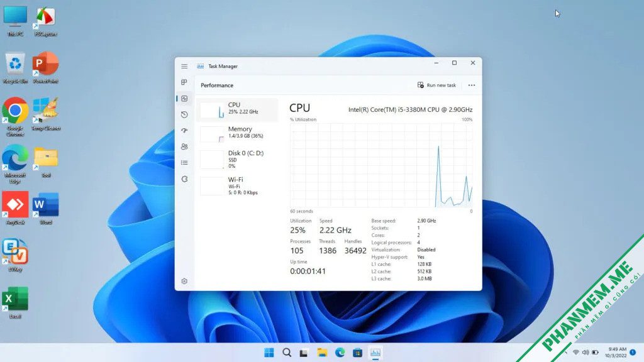This screenshot has width=644, height=362.
Task: Open Microsoft Edge desktop shortcut
Action: tap(15, 164)
